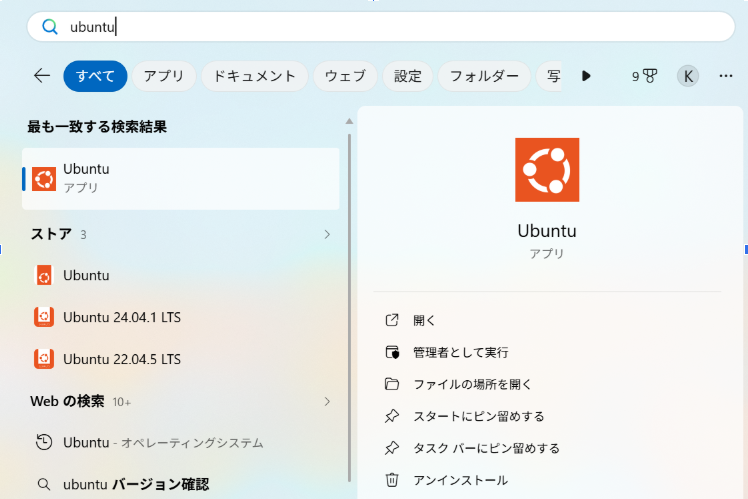Expand the ストア section chevron

pos(327,234)
